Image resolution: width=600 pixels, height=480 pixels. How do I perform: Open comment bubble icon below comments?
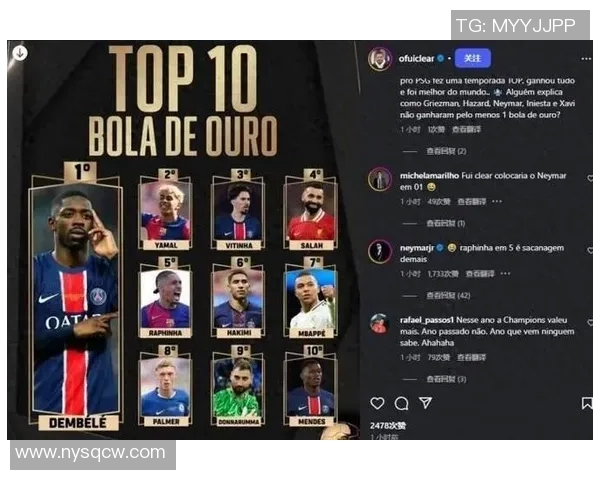click(x=401, y=403)
